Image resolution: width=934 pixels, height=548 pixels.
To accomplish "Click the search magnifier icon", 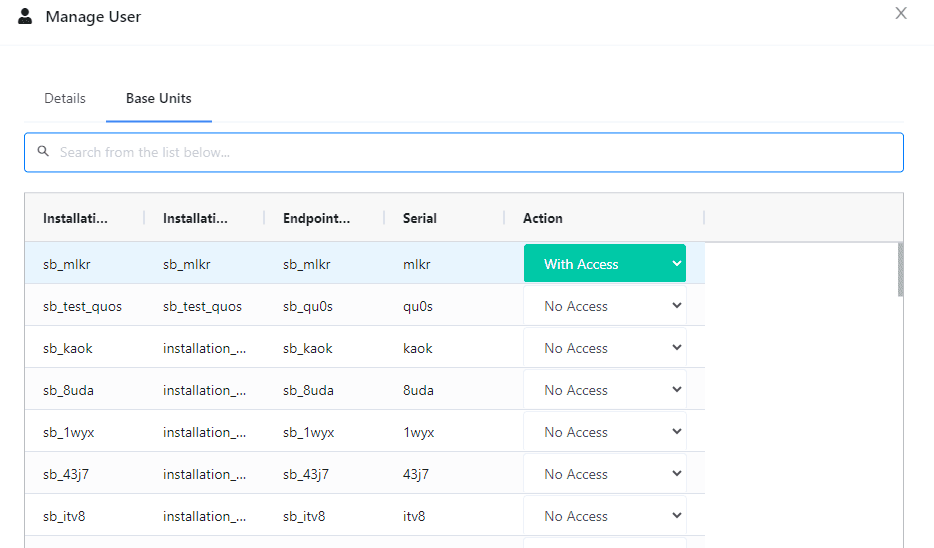I will pyautogui.click(x=43, y=151).
